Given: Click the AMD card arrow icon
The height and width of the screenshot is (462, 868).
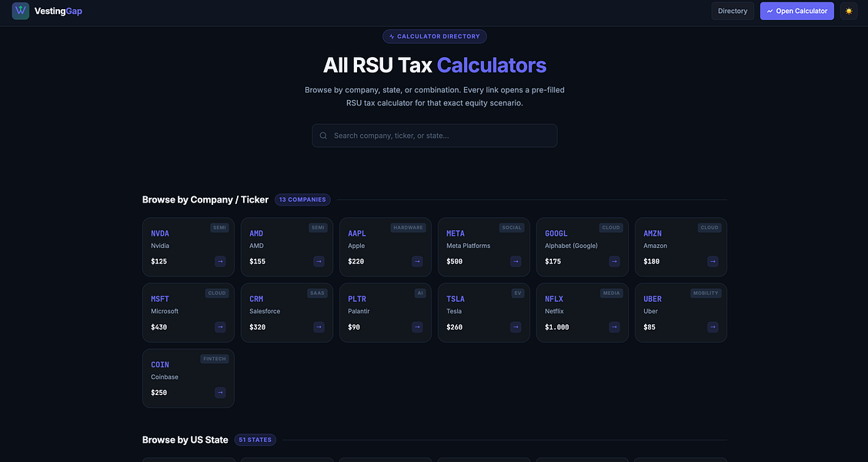Looking at the screenshot, I should [x=319, y=262].
